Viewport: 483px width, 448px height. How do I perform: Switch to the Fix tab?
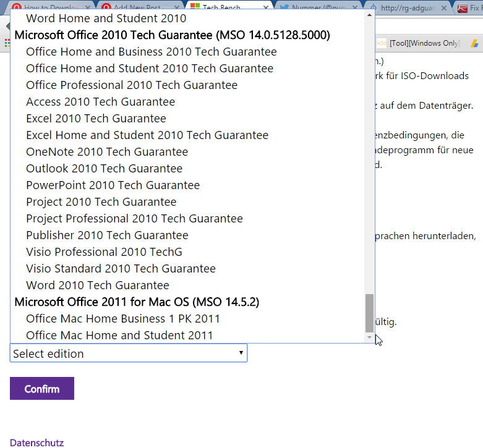click(x=470, y=8)
